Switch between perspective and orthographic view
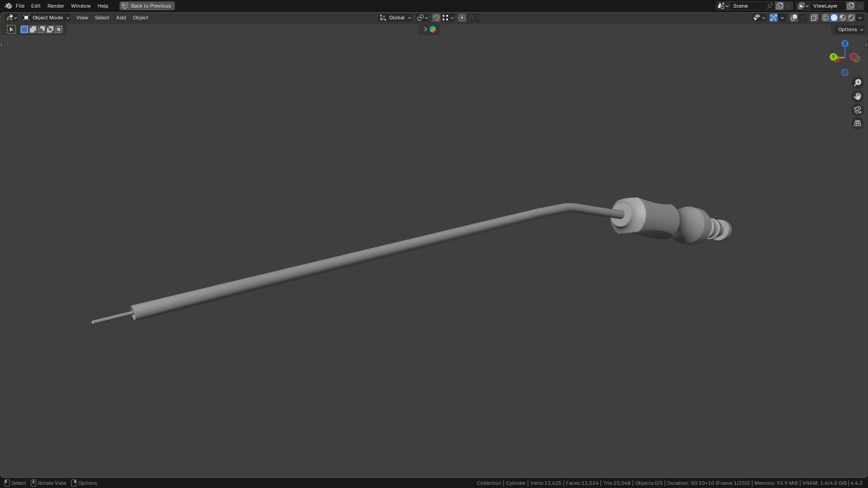 pos(858,123)
